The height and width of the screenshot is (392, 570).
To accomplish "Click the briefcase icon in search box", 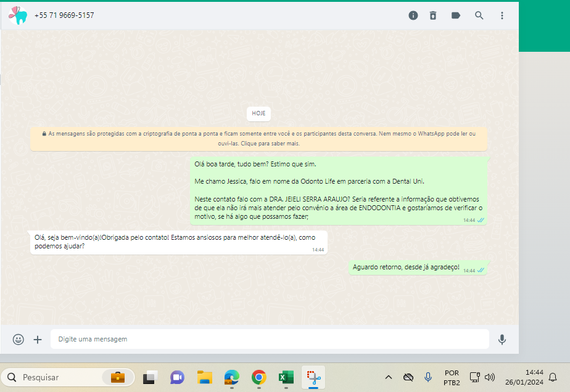I will click(x=117, y=377).
